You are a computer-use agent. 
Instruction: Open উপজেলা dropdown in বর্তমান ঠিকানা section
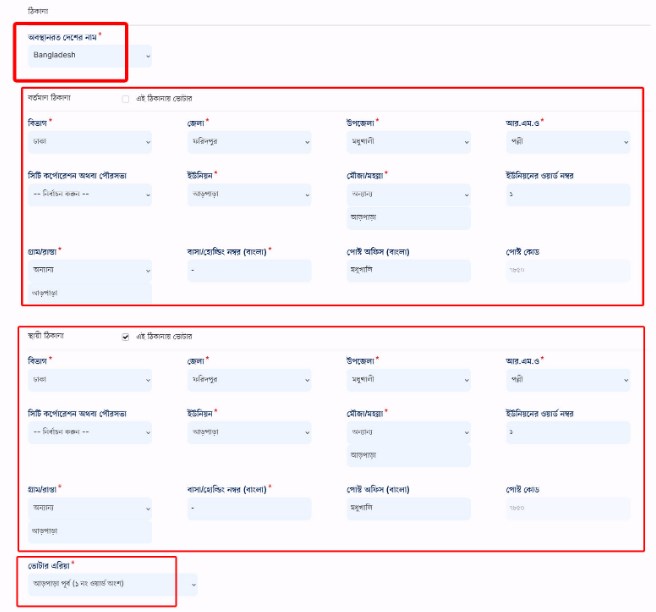click(x=408, y=142)
